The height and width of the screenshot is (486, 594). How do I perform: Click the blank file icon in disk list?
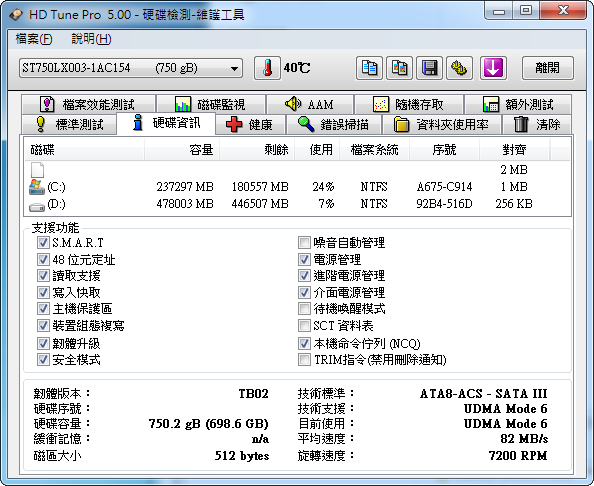37,170
